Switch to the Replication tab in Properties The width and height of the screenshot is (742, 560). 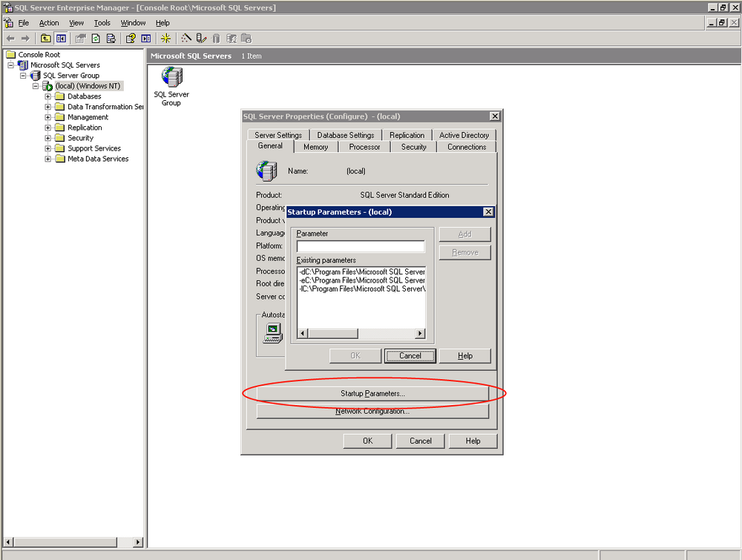click(x=407, y=135)
